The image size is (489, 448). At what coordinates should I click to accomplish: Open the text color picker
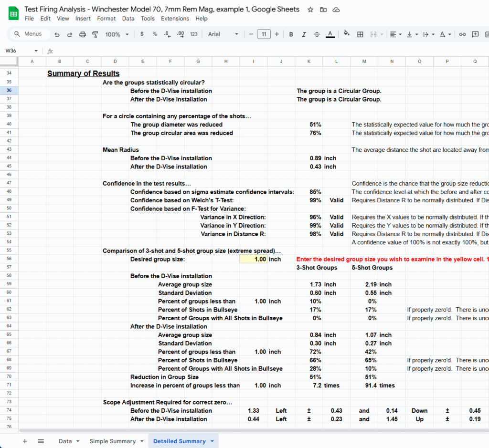(330, 34)
